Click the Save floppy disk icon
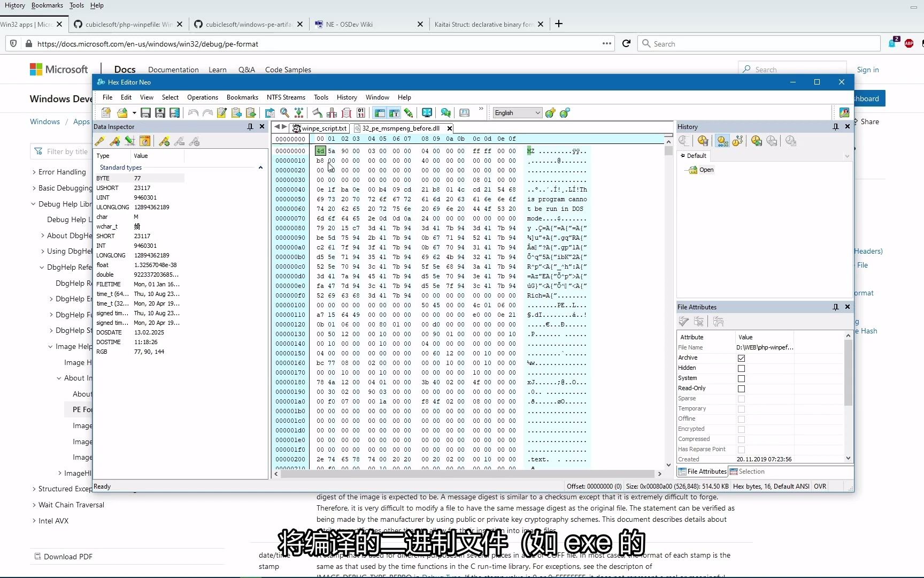The width and height of the screenshot is (924, 578). point(145,112)
